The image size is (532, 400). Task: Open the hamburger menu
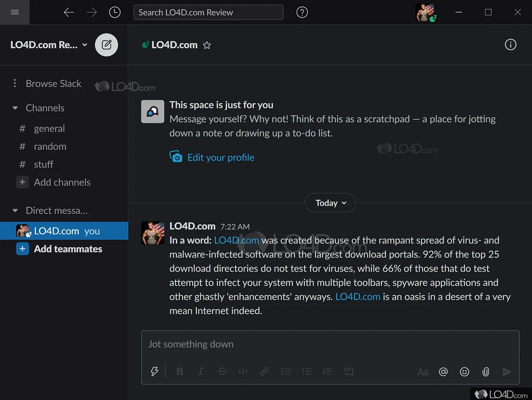[15, 12]
